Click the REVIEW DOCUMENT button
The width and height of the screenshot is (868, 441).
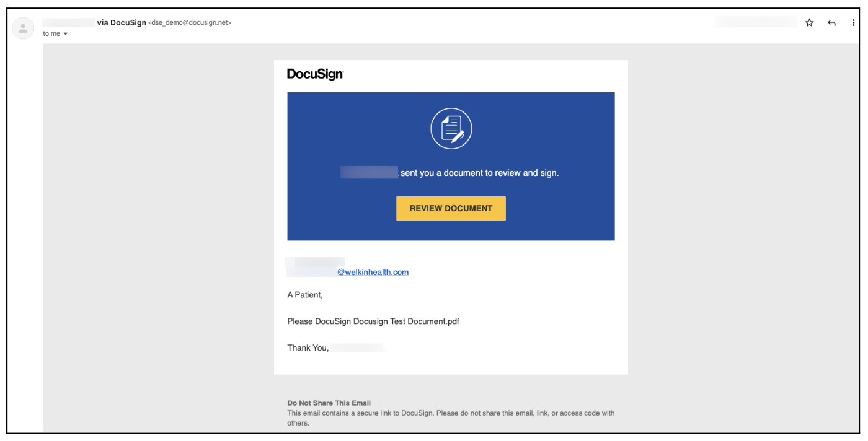(x=451, y=208)
